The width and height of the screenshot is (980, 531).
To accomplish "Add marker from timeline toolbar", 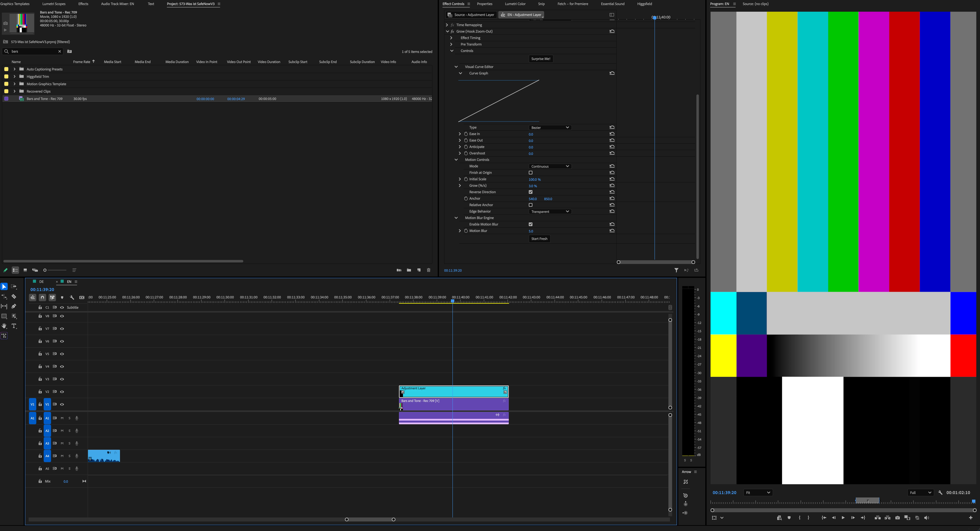I will coord(62,297).
